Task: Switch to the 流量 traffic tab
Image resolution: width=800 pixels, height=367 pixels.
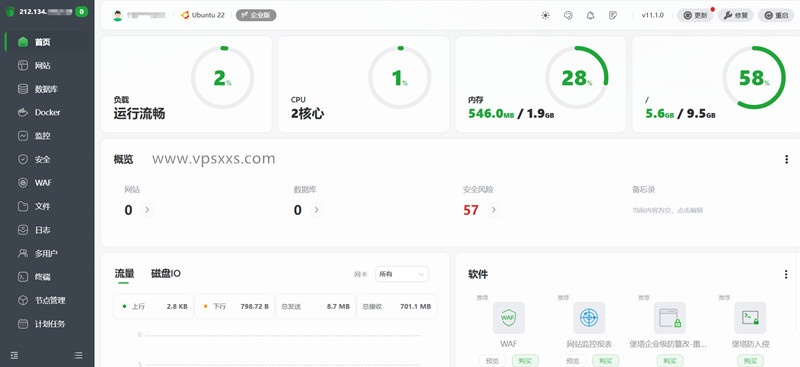Action: pos(124,274)
